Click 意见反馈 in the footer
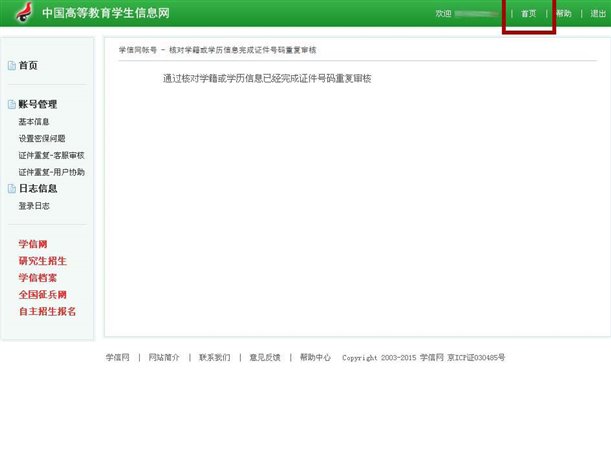This screenshot has height=452, width=611. (264, 357)
